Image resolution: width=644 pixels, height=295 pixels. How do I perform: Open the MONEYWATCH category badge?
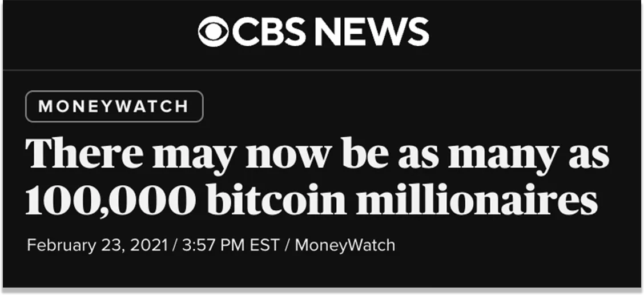114,106
